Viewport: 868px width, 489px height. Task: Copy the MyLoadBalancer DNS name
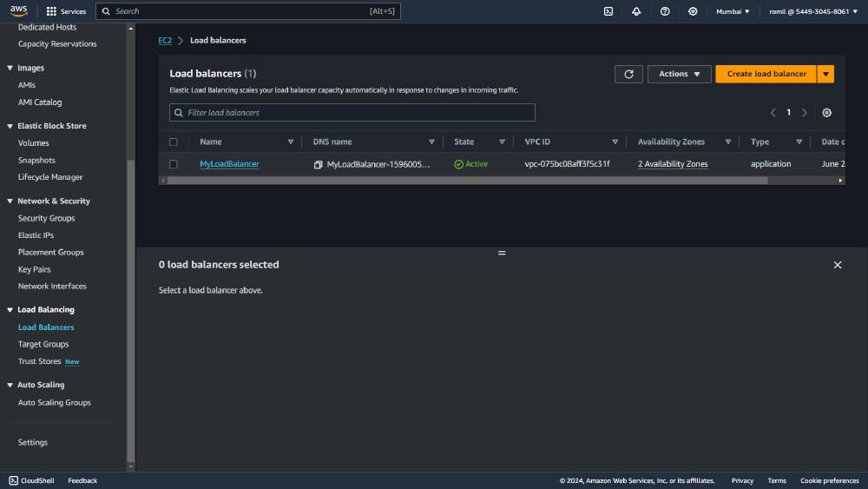pos(319,164)
